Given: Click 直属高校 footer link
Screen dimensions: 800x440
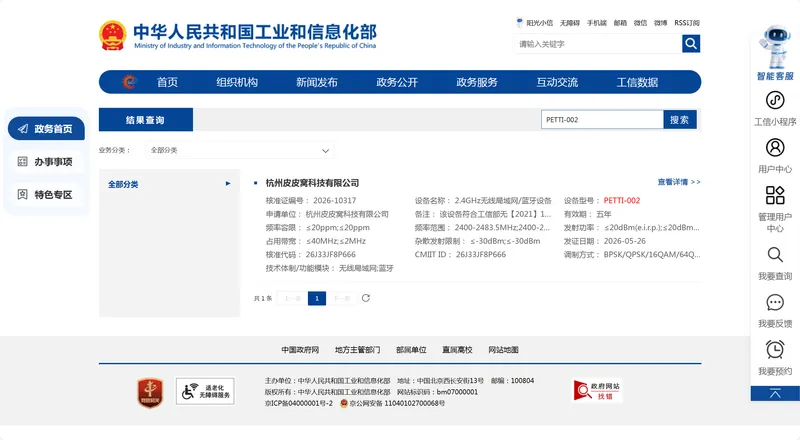Looking at the screenshot, I should (457, 350).
